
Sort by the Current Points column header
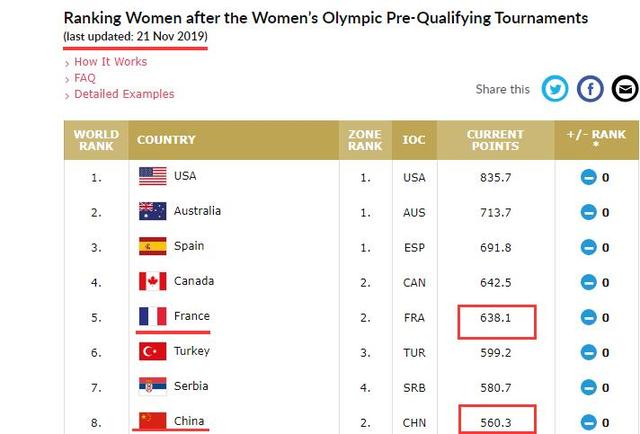click(496, 140)
